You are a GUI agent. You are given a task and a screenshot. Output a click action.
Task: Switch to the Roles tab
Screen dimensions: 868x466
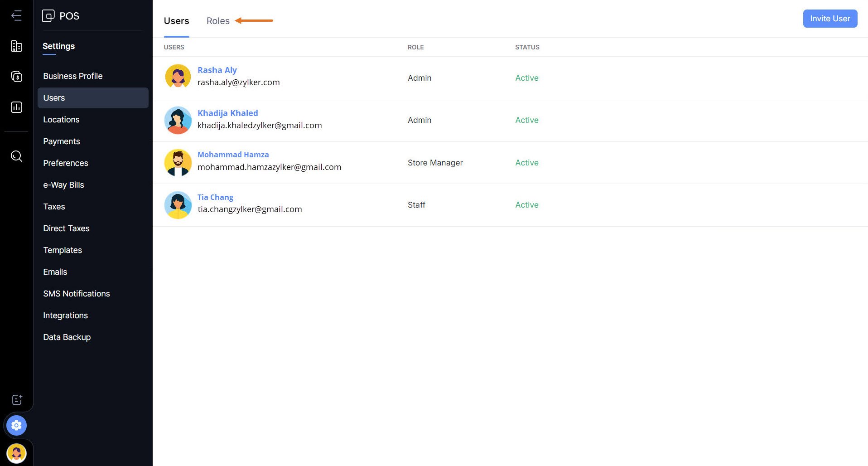pyautogui.click(x=218, y=21)
